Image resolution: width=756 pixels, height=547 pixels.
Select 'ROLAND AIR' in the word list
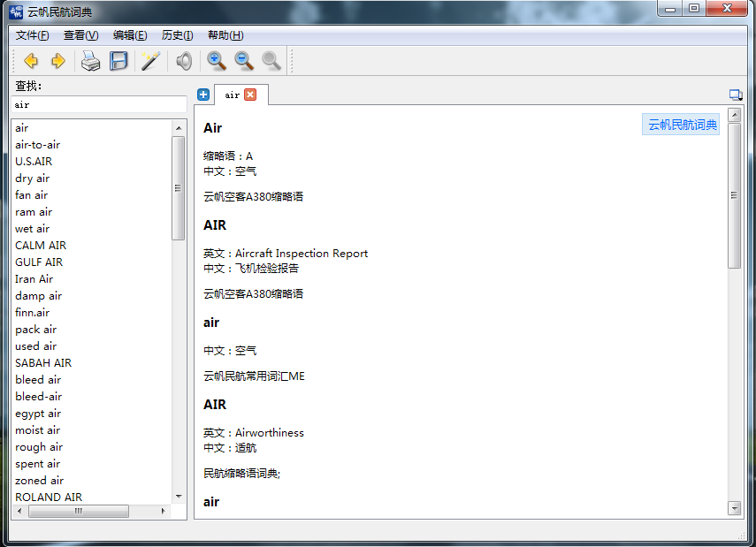pos(92,497)
